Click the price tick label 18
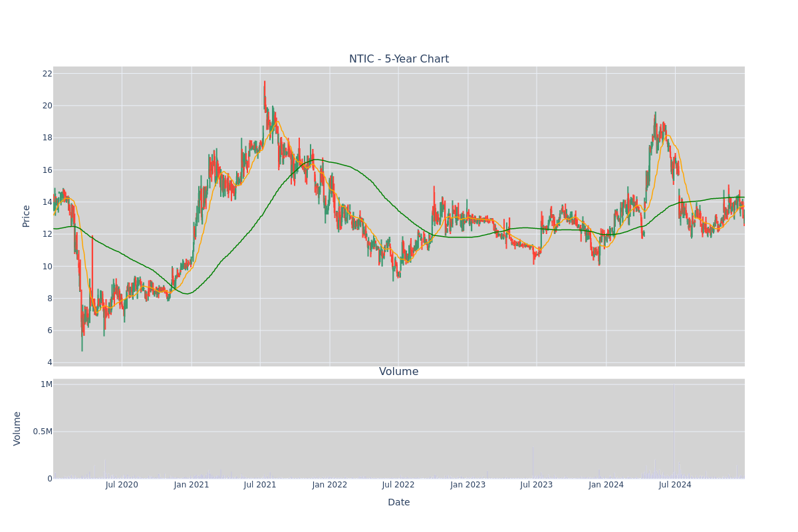Screen dimensions: 798x532 (x=47, y=138)
